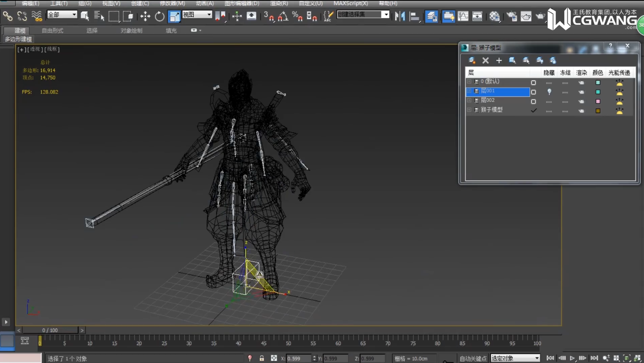Add Selected Objects to layer plus icon
Screen dimensions: 644x363
coord(499,60)
